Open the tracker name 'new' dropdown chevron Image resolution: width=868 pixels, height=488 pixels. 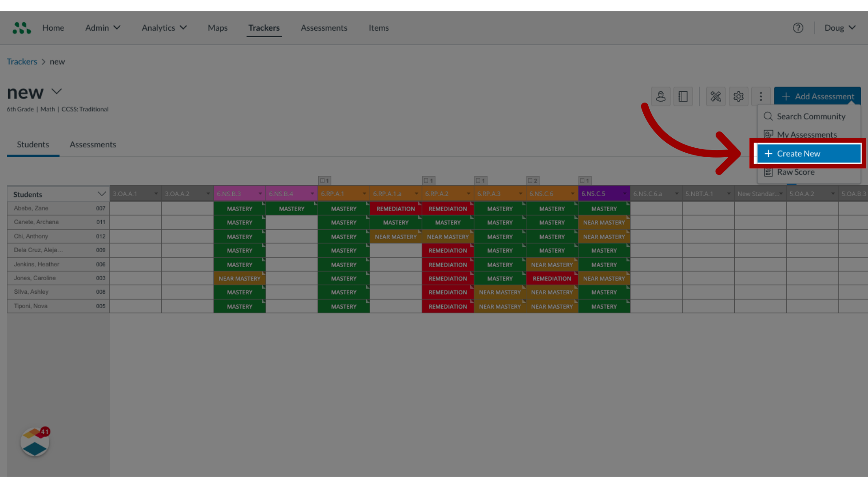pyautogui.click(x=57, y=92)
